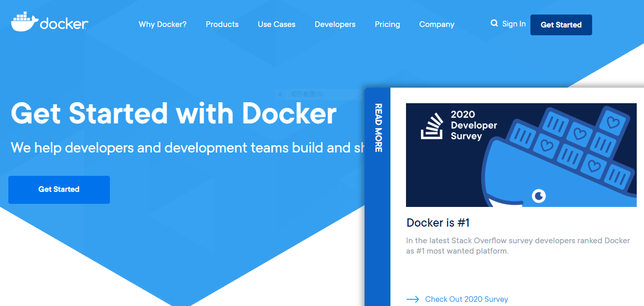Click Sign In
644x306 pixels.
514,23
